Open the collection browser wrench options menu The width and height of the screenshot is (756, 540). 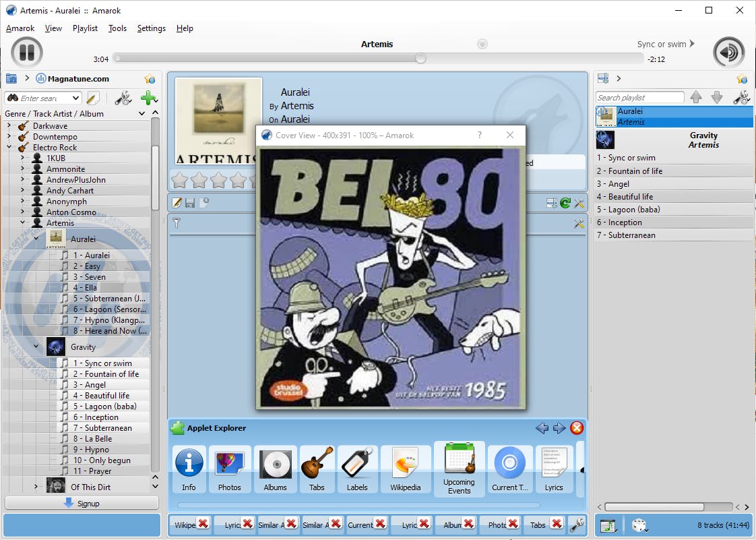[123, 98]
